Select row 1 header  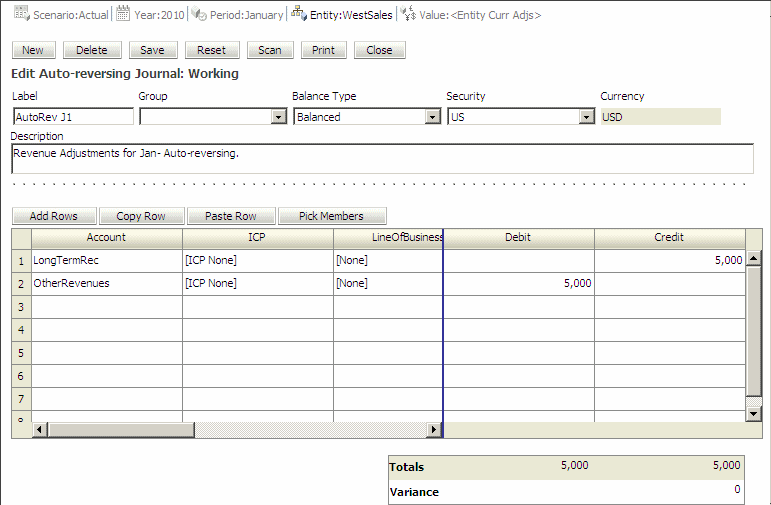point(21,261)
